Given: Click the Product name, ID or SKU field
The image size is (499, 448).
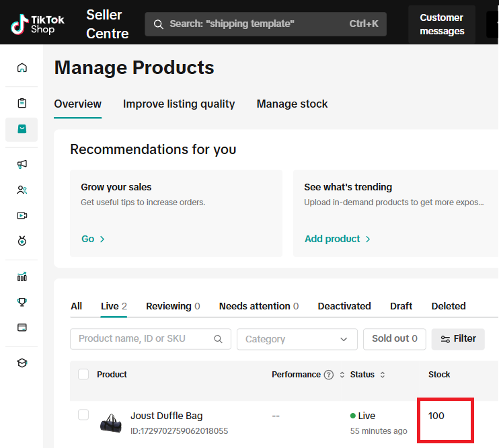Looking at the screenshot, I should (145, 339).
